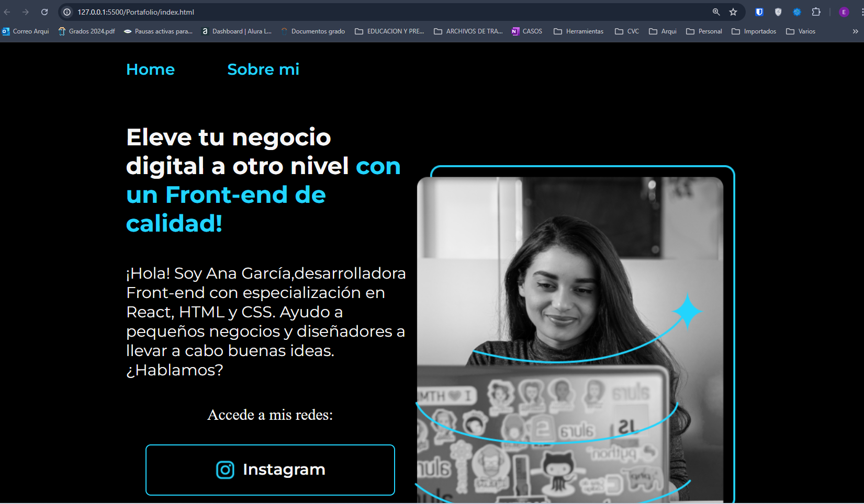
Task: Expand Personal bookmark folder
Action: pyautogui.click(x=704, y=31)
